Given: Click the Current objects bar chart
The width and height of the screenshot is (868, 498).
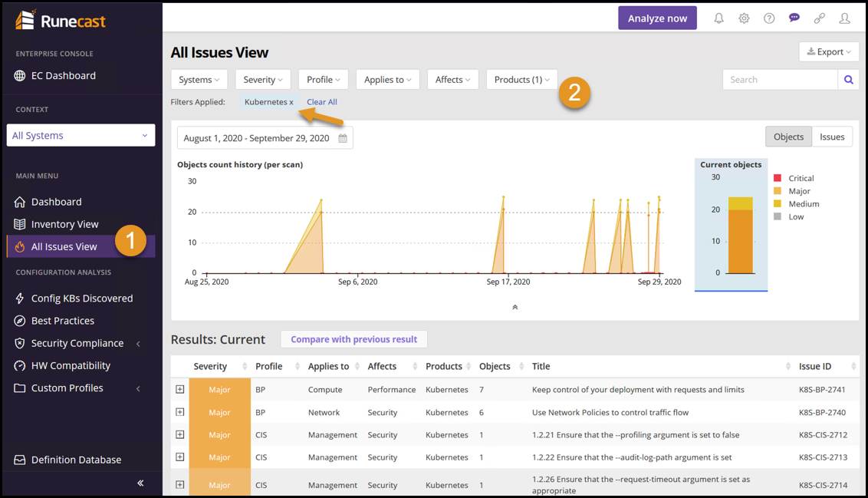Looking at the screenshot, I should click(740, 236).
